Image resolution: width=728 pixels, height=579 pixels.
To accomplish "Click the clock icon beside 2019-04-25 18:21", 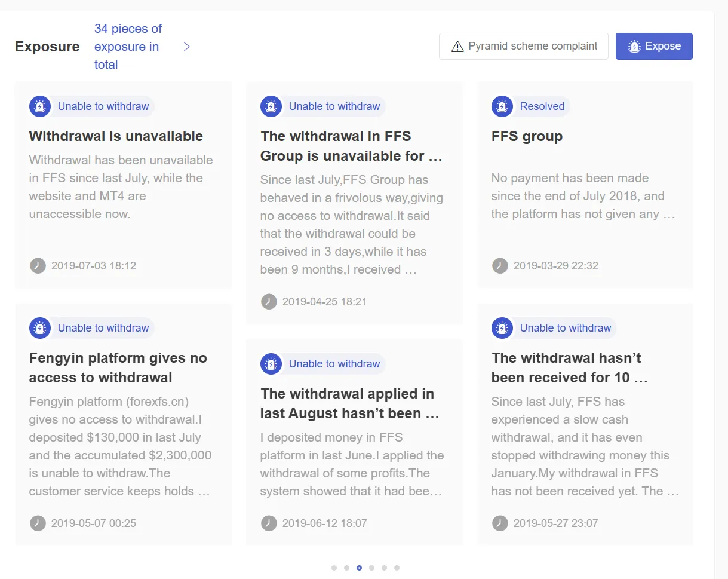I will 269,302.
